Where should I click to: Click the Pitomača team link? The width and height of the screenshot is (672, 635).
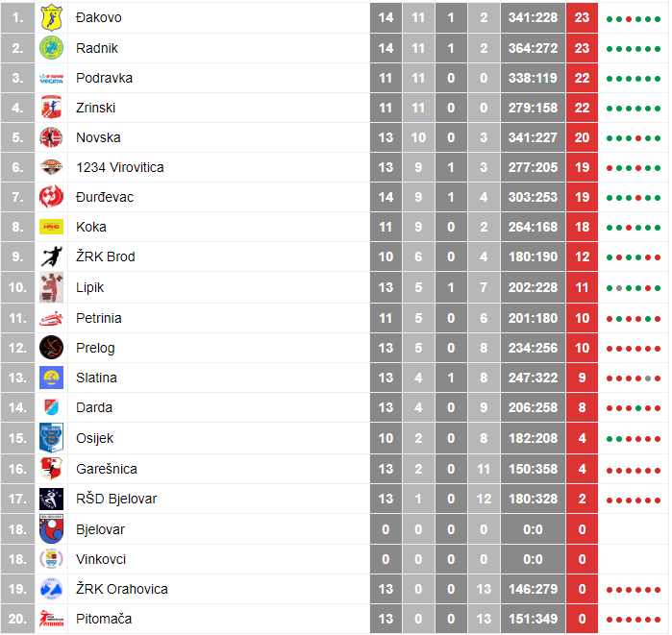tap(104, 619)
